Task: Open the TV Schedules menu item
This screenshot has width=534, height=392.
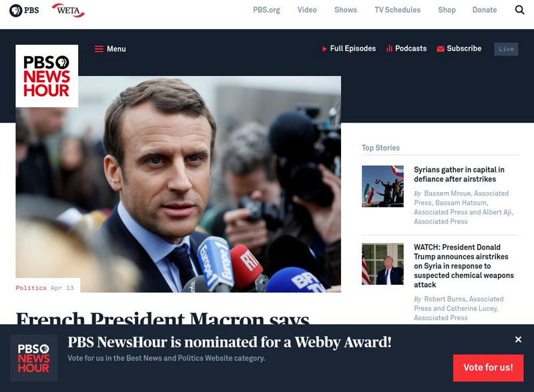Action: click(397, 10)
